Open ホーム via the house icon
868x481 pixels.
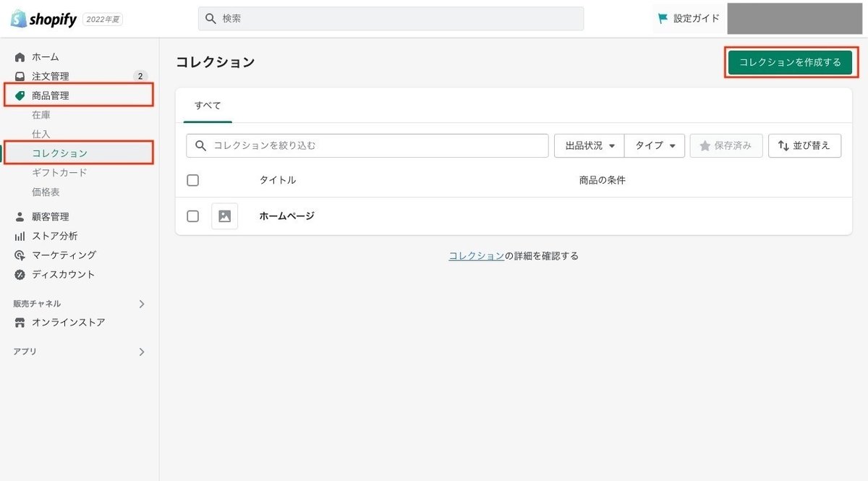click(x=20, y=56)
